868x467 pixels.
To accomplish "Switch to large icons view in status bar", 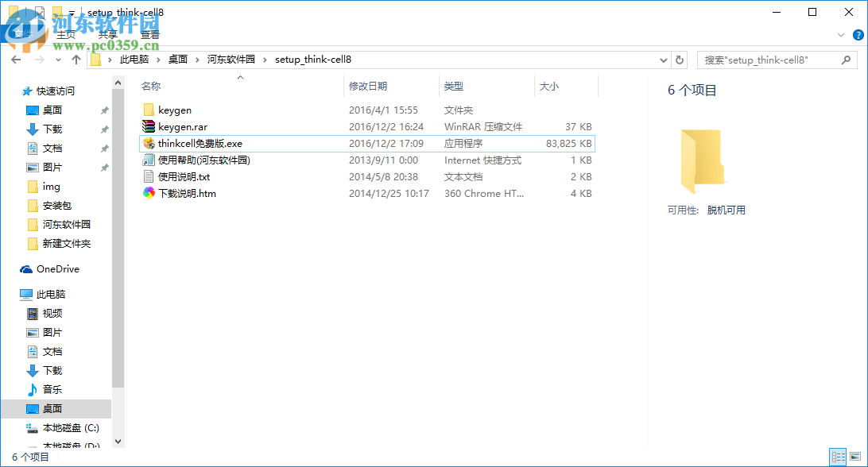I will (857, 457).
